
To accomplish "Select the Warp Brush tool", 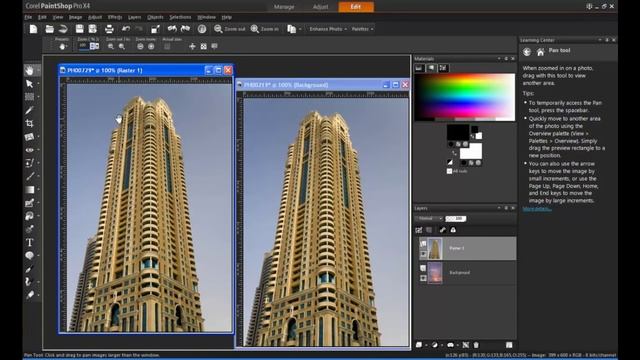I will pos(29,282).
